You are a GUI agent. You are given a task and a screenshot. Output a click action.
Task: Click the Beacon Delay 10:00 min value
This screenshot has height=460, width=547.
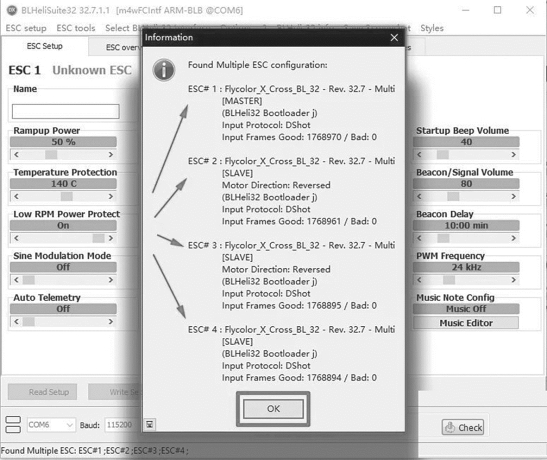466,226
